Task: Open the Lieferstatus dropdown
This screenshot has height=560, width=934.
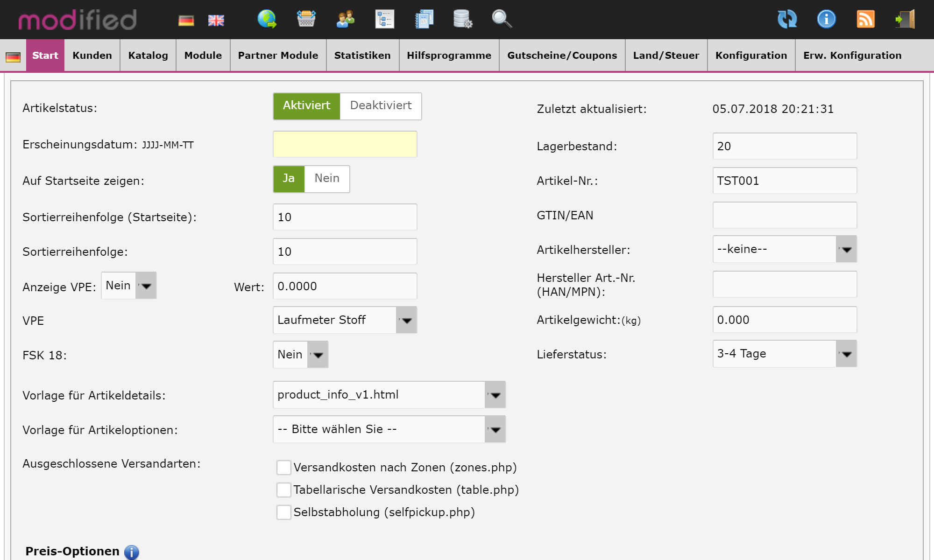Action: coord(785,354)
